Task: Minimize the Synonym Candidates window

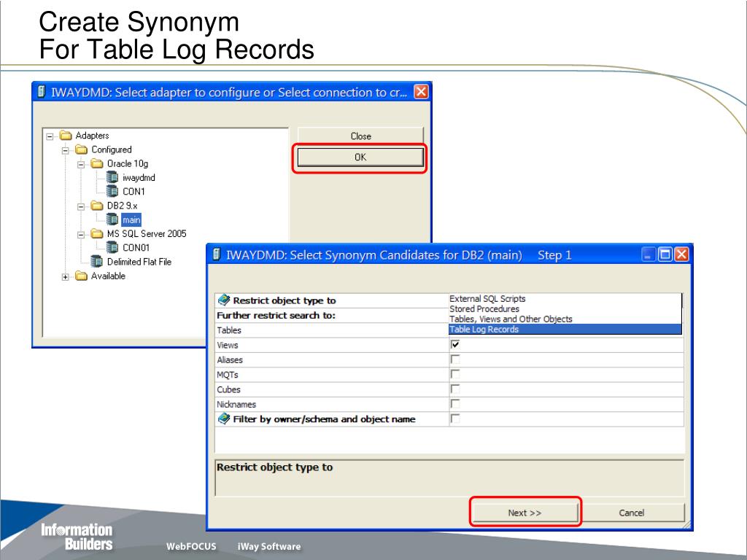Action: [x=649, y=254]
